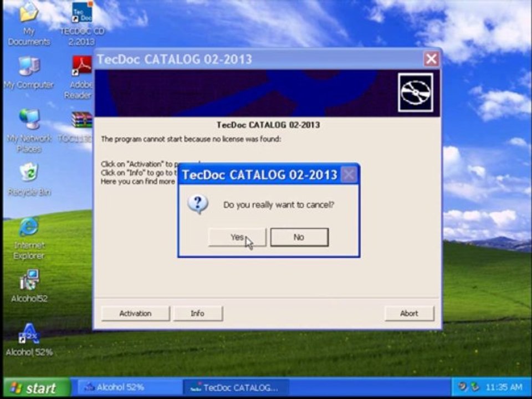Open the Recycle Bin
Image resolution: width=532 pixels, height=399 pixels.
coord(29,180)
